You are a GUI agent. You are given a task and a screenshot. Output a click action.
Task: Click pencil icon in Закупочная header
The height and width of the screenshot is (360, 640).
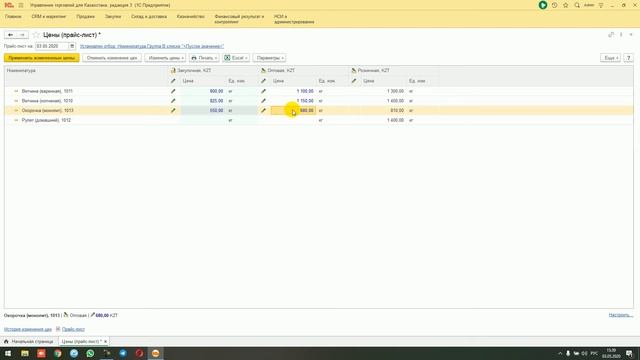click(x=173, y=81)
